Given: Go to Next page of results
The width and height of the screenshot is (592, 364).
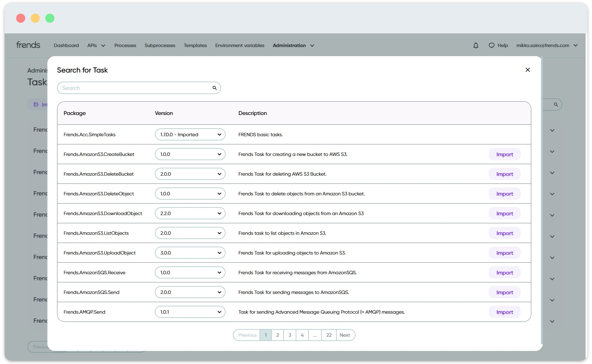Looking at the screenshot, I should 345,335.
